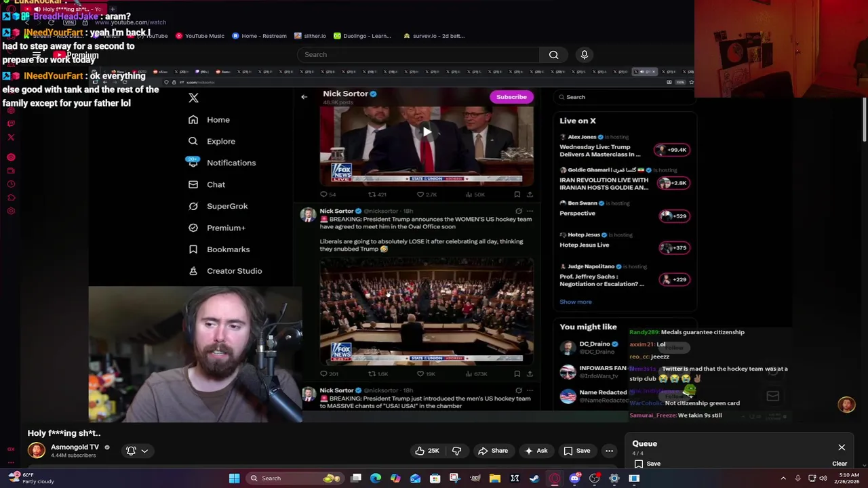
Task: Open the Premium+ badge icon in X sidebar
Action: point(193,228)
